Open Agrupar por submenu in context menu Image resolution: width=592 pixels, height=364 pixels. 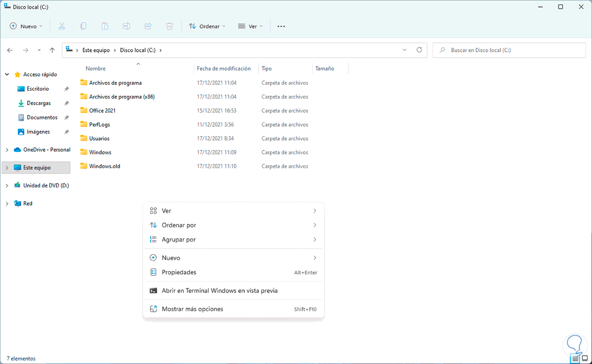(x=233, y=239)
